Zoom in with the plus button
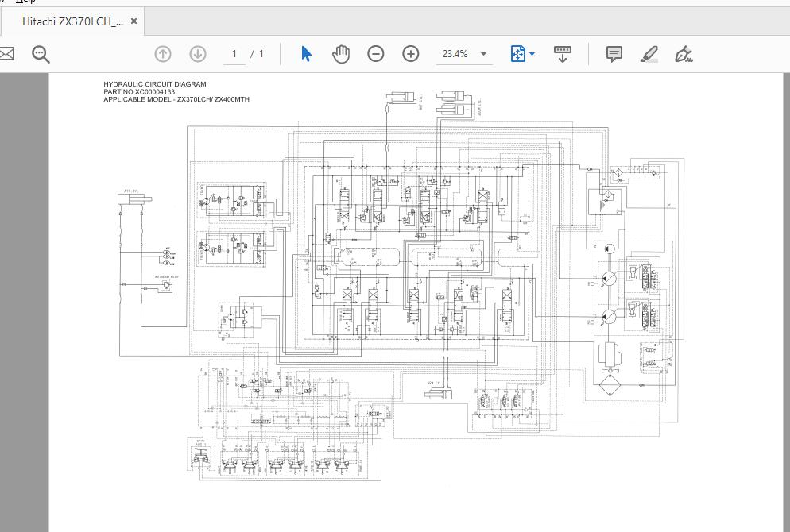 (411, 54)
